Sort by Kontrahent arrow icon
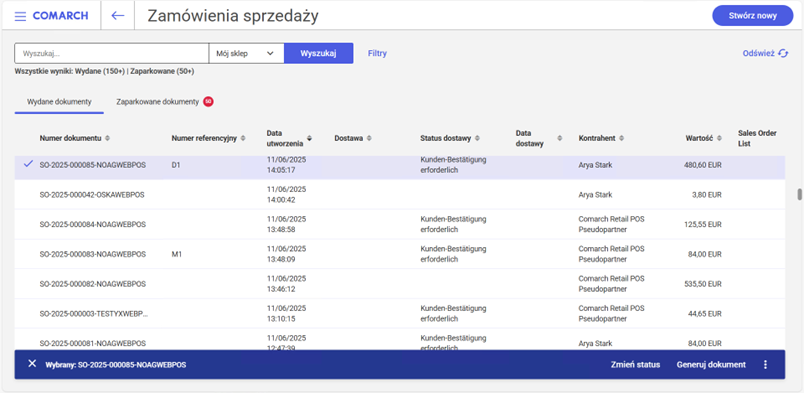Viewport: 804px width, 393px height. click(x=621, y=138)
